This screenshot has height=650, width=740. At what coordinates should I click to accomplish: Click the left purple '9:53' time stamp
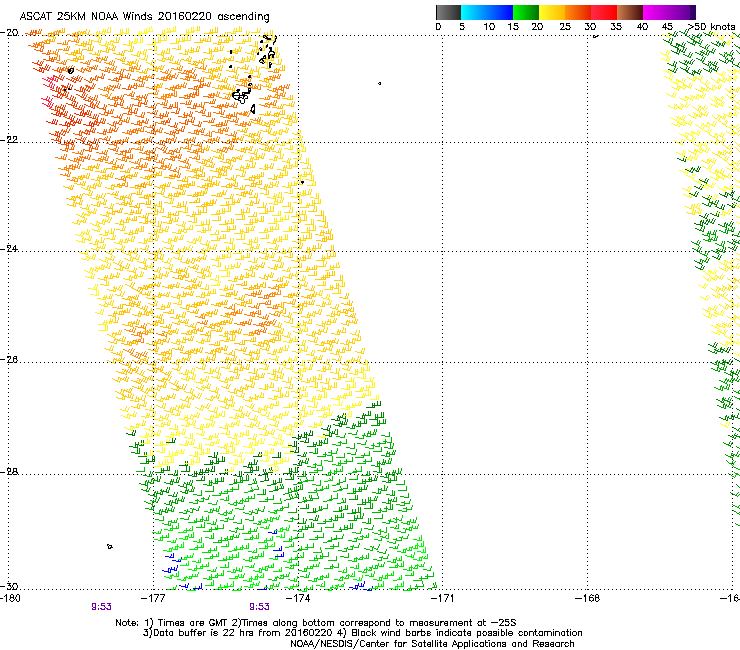tap(101, 607)
